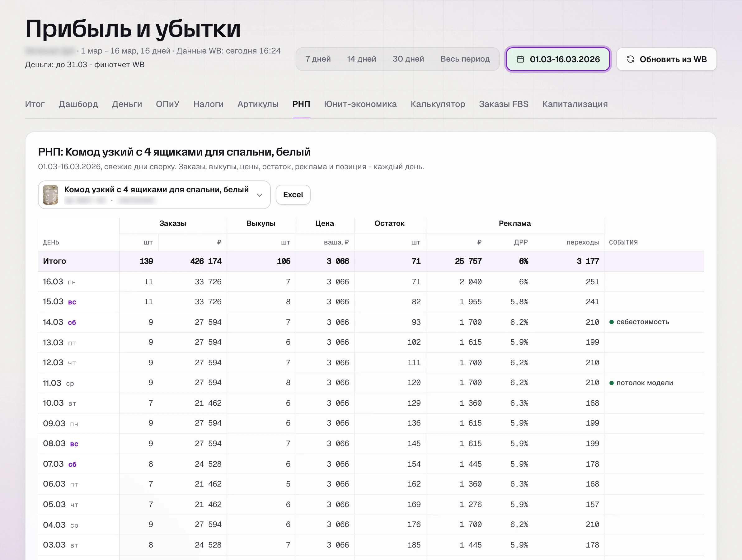Select Весь период range

coord(465,59)
